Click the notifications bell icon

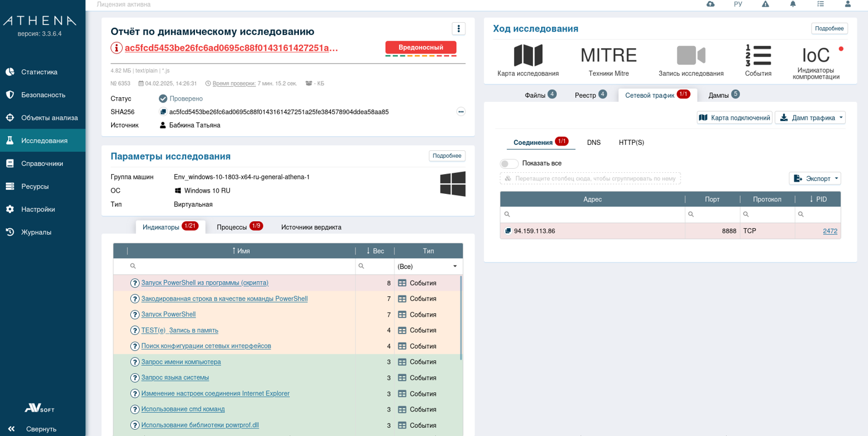[x=792, y=4]
